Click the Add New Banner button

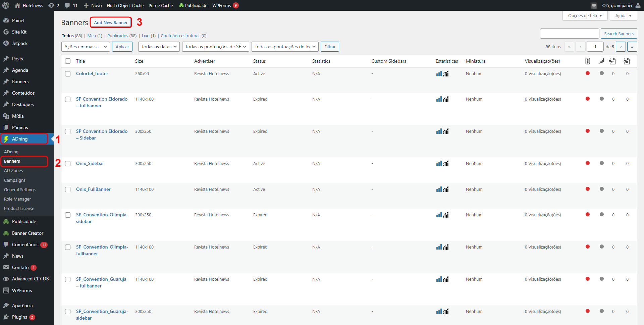tap(111, 22)
